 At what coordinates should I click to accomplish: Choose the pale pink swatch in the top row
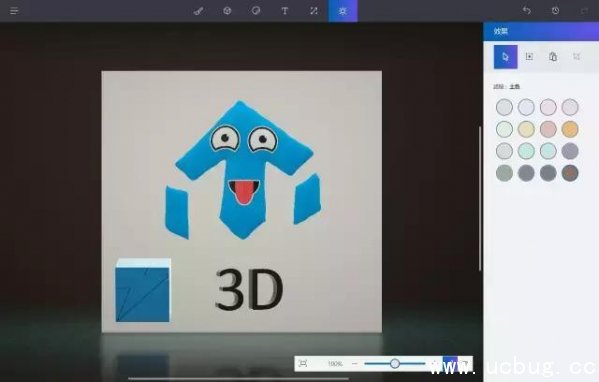[548, 107]
